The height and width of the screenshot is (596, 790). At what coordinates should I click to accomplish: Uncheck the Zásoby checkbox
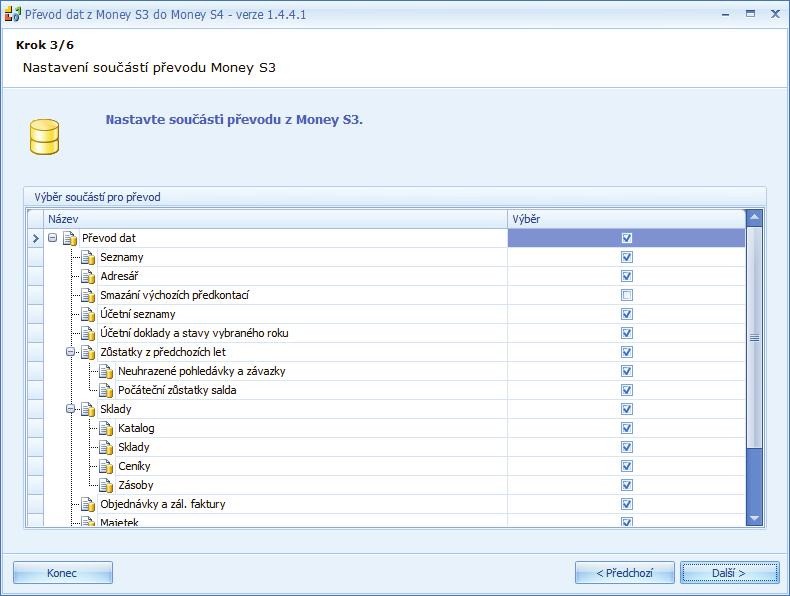(627, 485)
